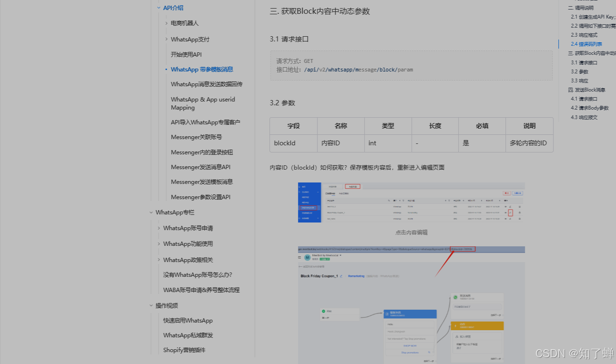
Task: Collapse the 操作视频 section chevron
Action: point(151,306)
